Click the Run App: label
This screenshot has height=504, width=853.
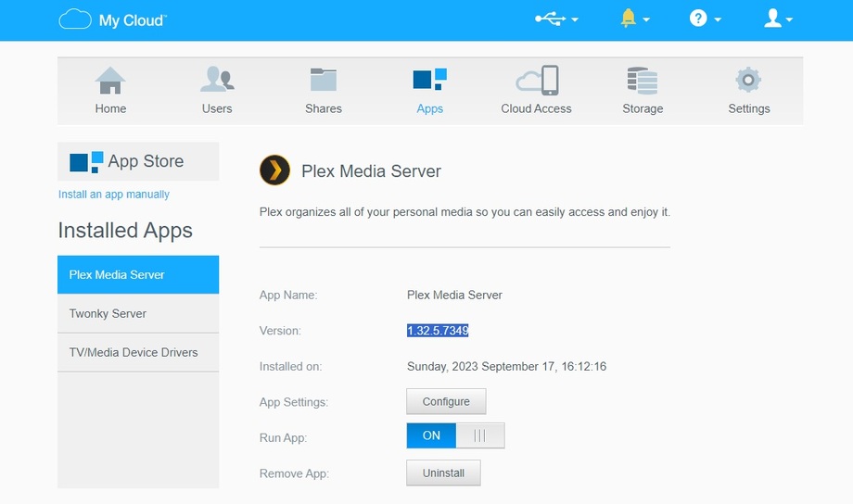283,437
